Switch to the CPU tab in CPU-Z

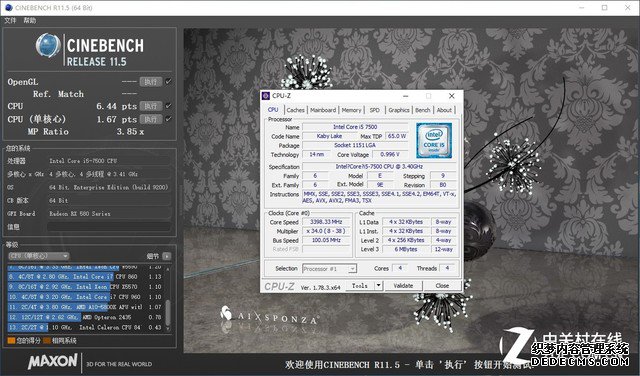tap(273, 110)
